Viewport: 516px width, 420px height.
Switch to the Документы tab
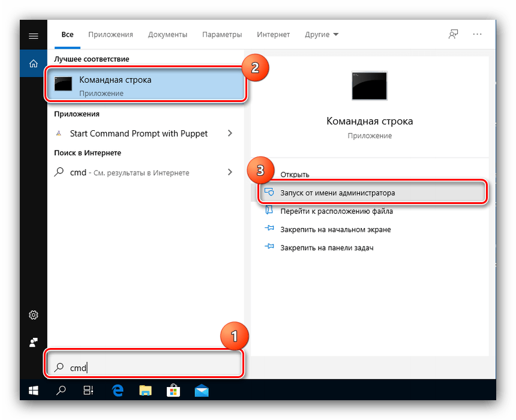pyautogui.click(x=167, y=35)
